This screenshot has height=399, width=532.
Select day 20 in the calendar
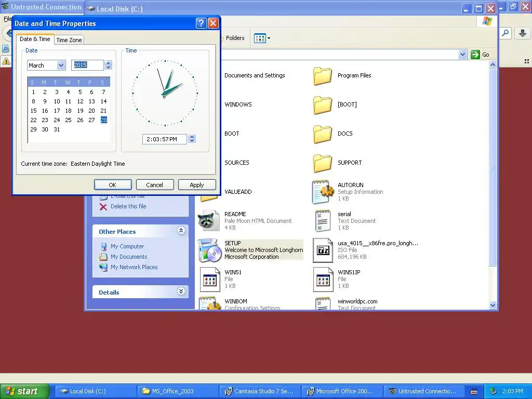click(91, 111)
